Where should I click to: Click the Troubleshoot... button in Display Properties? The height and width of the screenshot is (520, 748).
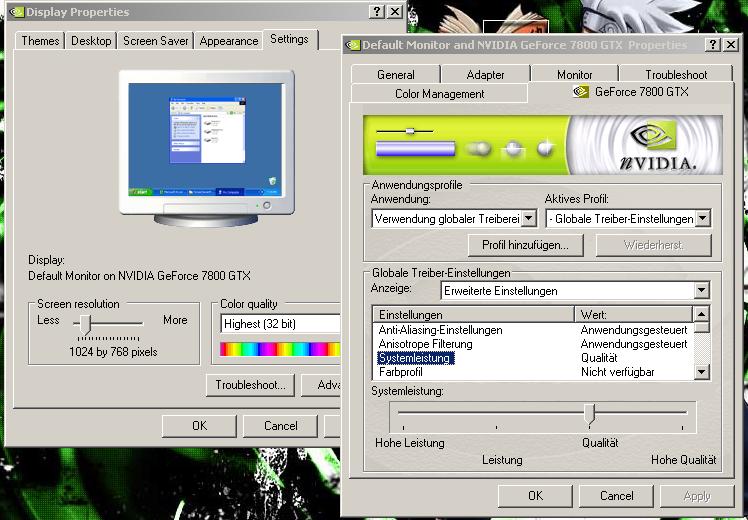pyautogui.click(x=250, y=385)
